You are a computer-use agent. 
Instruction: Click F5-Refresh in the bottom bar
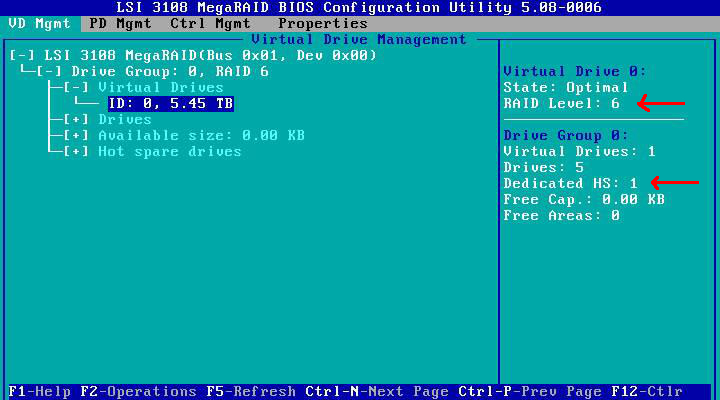tap(251, 392)
